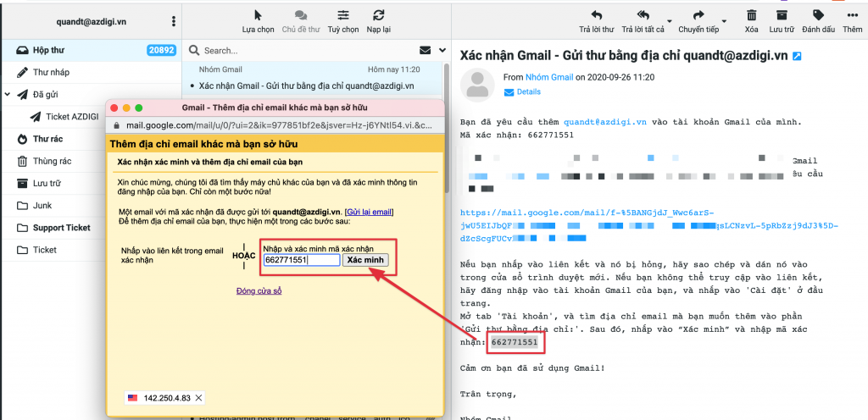The width and height of the screenshot is (868, 420).
Task: Dismiss the 142.250.4.83 IP badge
Action: tap(198, 398)
